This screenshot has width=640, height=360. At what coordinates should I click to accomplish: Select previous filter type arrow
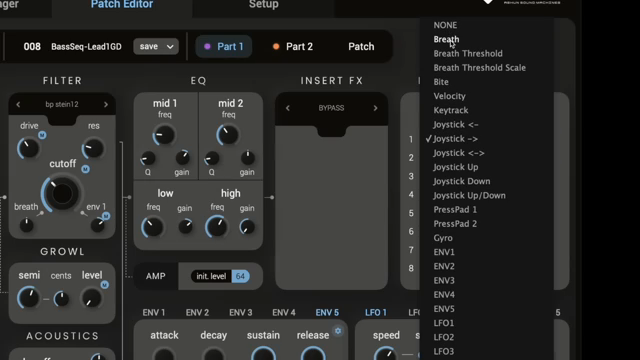(18, 104)
